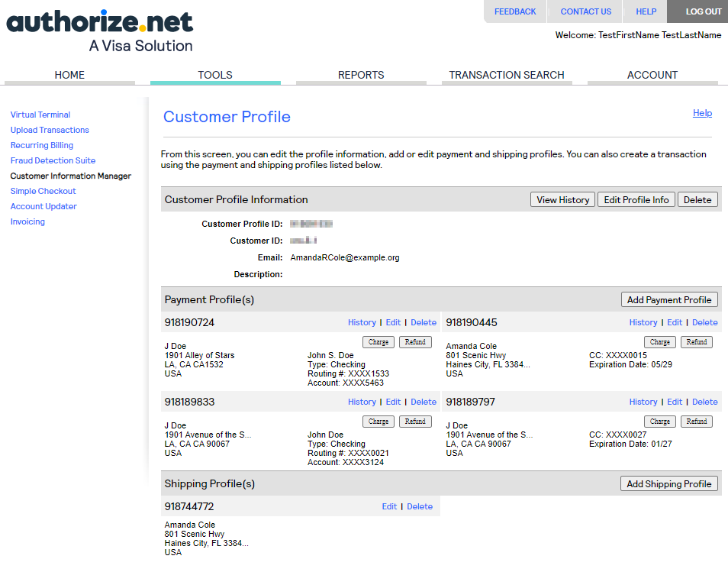
Task: Click Add Shipping Profile button
Action: 668,484
